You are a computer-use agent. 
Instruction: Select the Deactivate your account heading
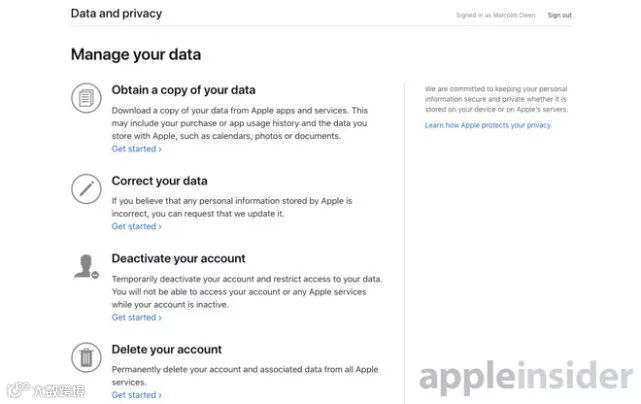178,258
